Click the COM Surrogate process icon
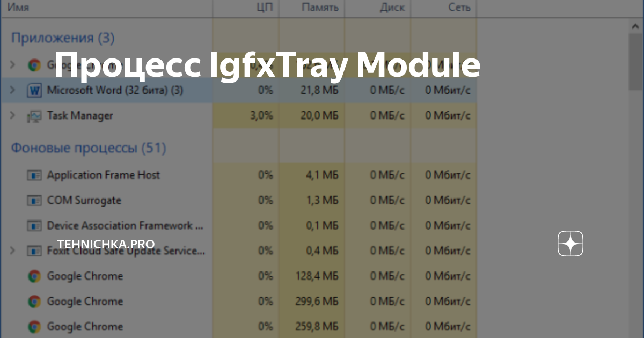The height and width of the screenshot is (338, 644). pyautogui.click(x=34, y=200)
